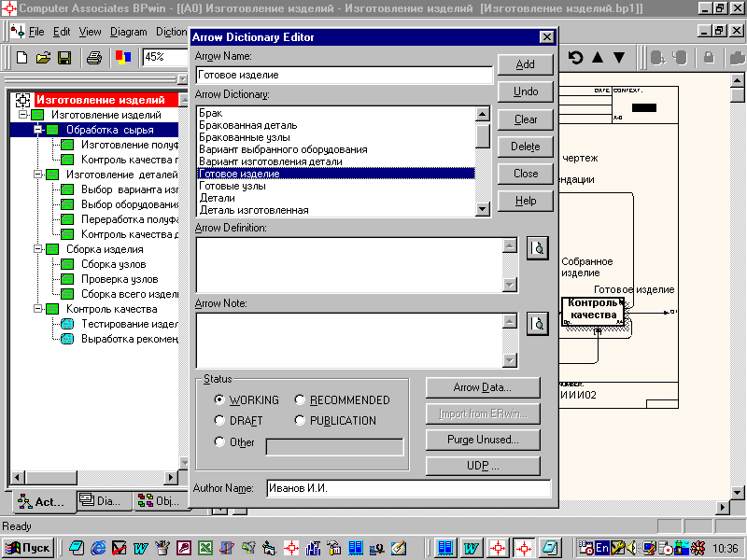Click the green icon of Сборка узлов
747x560 pixels.
pyautogui.click(x=67, y=264)
